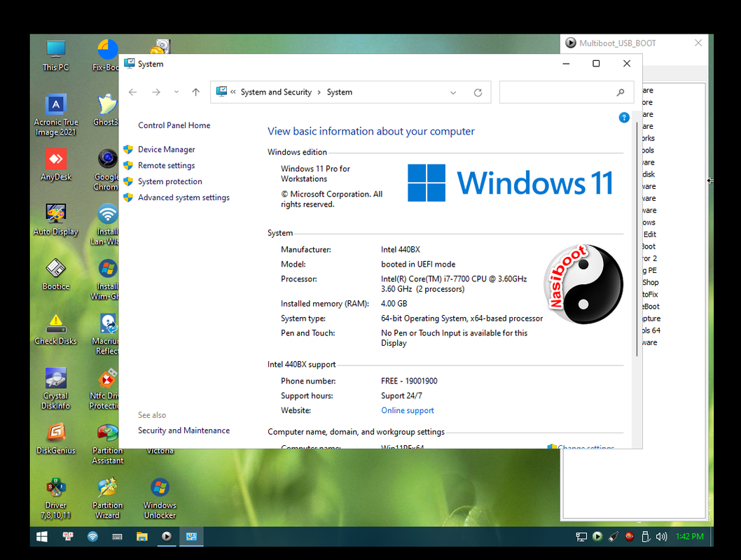Image resolution: width=741 pixels, height=560 pixels.
Task: Launch Partition Wizard desktop icon
Action: (x=107, y=498)
